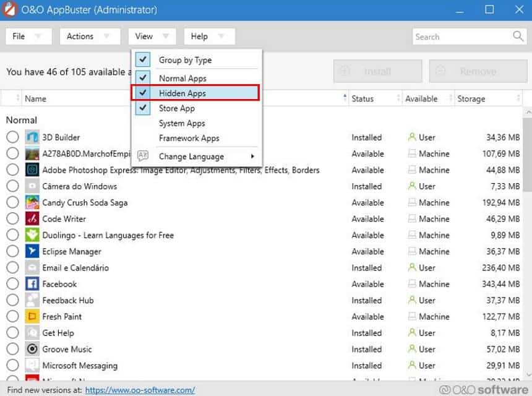Select the Candy Crush Soda Saga radio button
532x396 pixels.
click(12, 202)
